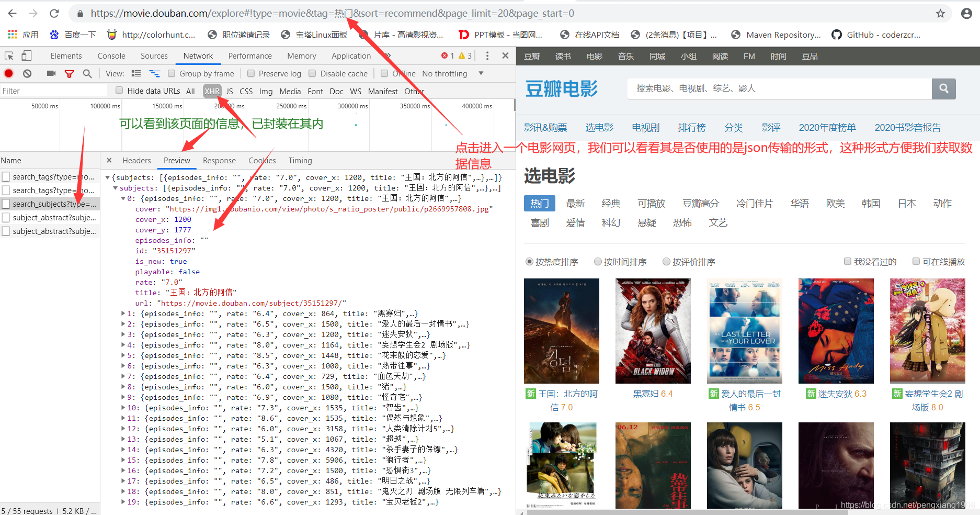The width and height of the screenshot is (980, 515).
Task: Toggle Disable cache checkbox
Action: [x=312, y=74]
